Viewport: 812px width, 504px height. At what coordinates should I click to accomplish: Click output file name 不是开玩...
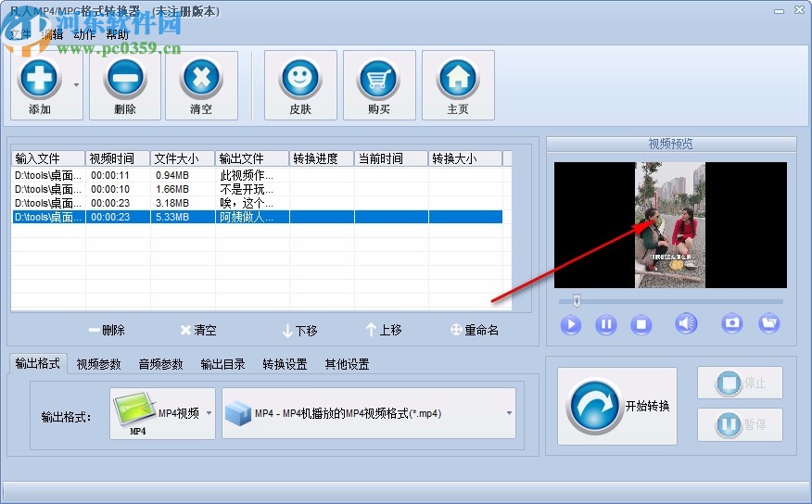click(247, 189)
